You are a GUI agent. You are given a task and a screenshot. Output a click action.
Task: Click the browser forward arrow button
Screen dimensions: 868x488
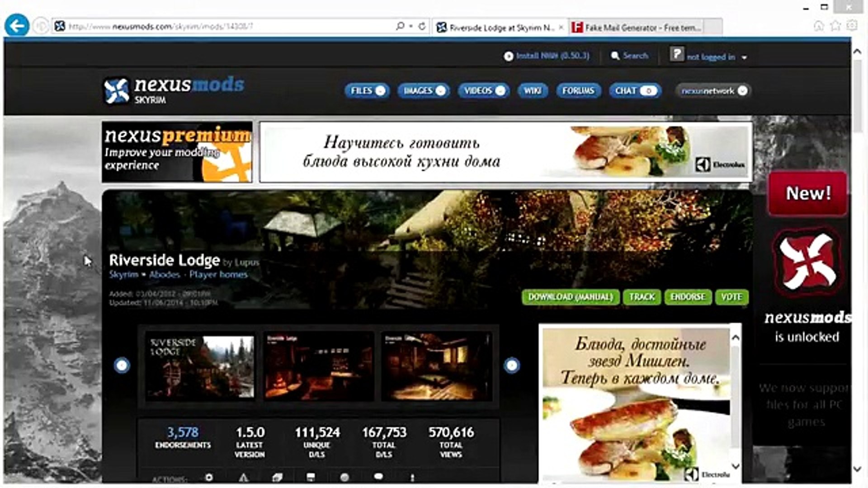[41, 26]
